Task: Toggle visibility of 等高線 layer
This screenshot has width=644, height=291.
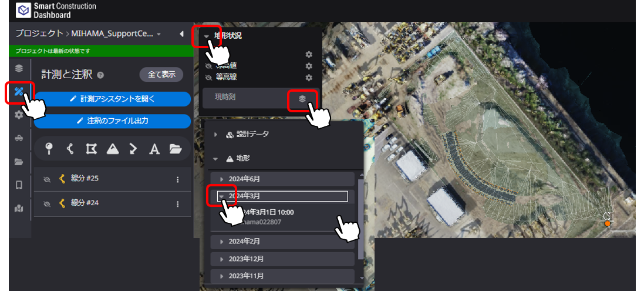Action: point(208,77)
